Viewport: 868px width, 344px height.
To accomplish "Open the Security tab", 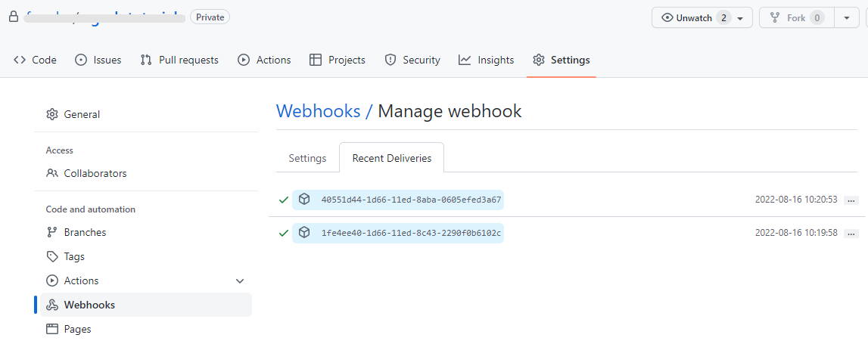I will pos(412,60).
